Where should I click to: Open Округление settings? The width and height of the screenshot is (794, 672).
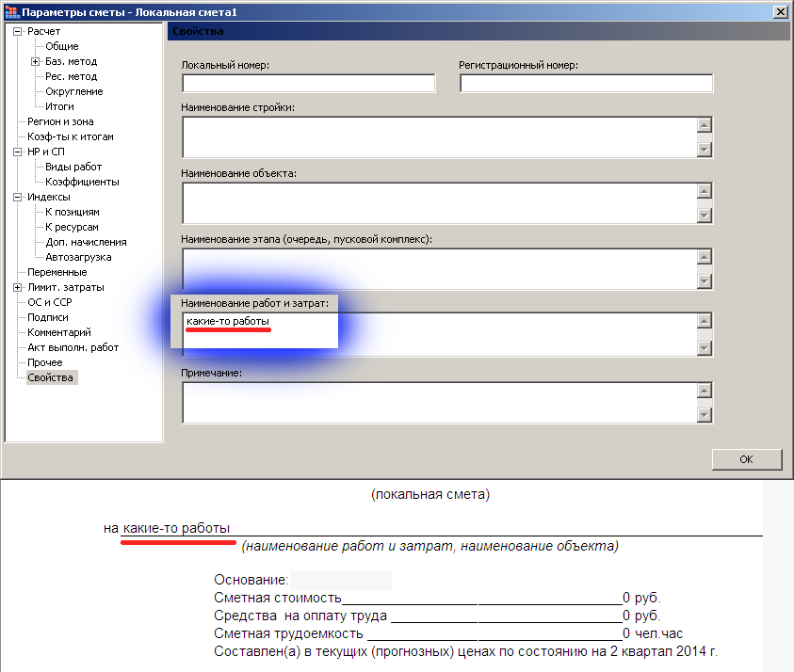(x=73, y=91)
